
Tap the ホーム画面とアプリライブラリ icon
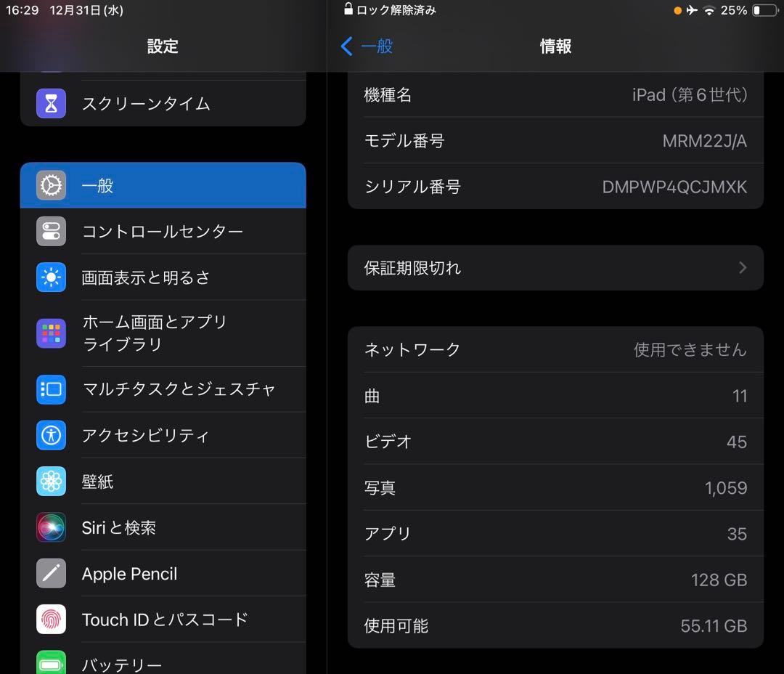[x=51, y=333]
